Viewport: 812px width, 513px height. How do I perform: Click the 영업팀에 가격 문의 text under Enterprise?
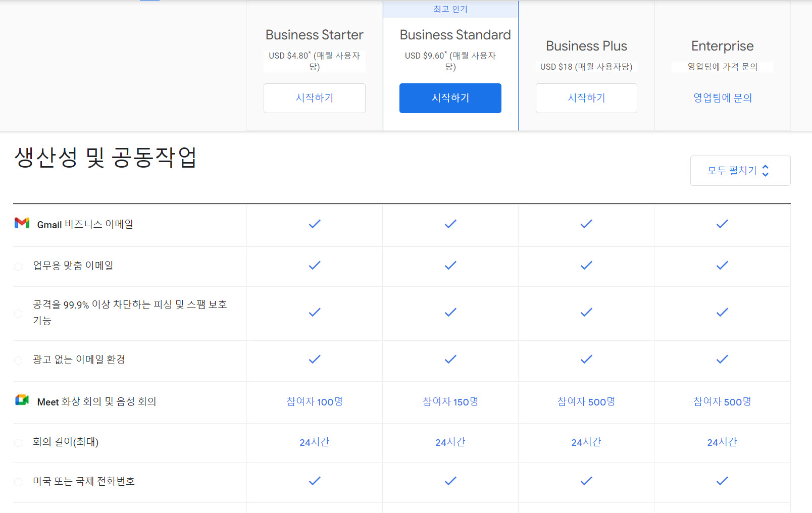coord(723,67)
